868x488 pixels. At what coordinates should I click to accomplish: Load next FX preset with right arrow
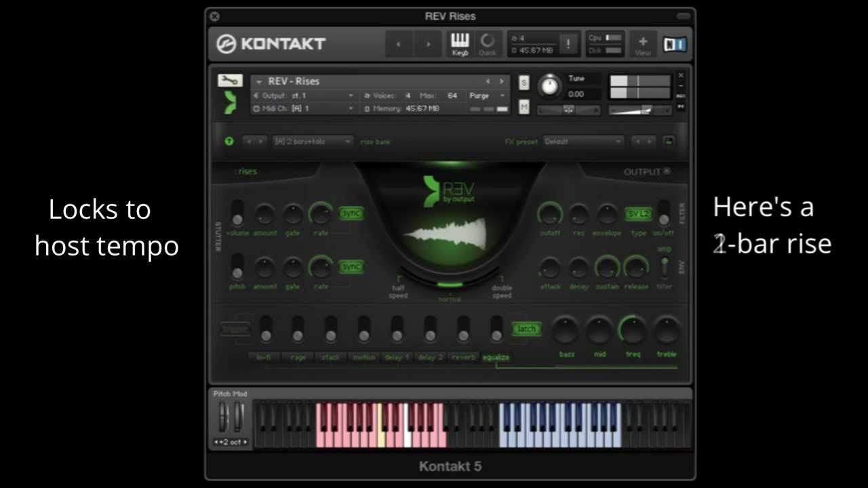pos(650,142)
